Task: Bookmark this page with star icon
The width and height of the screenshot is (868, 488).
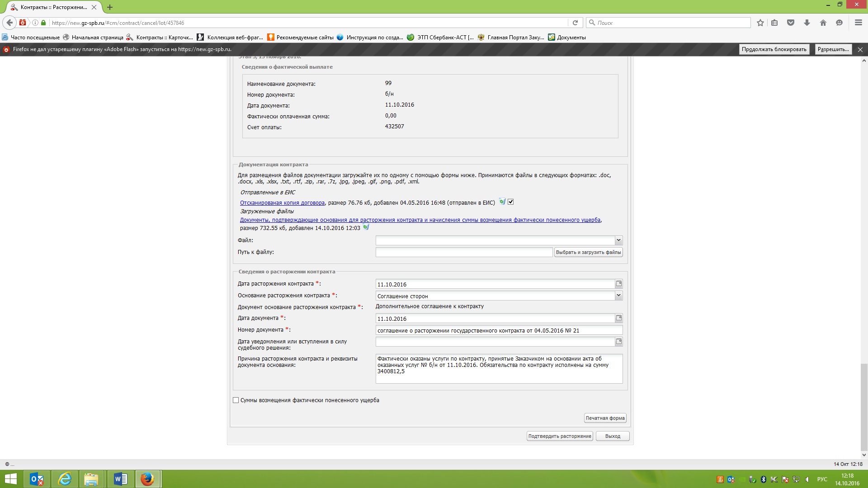Action: [x=760, y=23]
